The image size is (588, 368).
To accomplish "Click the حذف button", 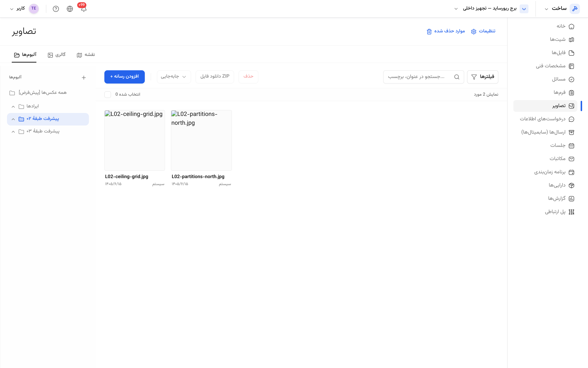I will (248, 77).
